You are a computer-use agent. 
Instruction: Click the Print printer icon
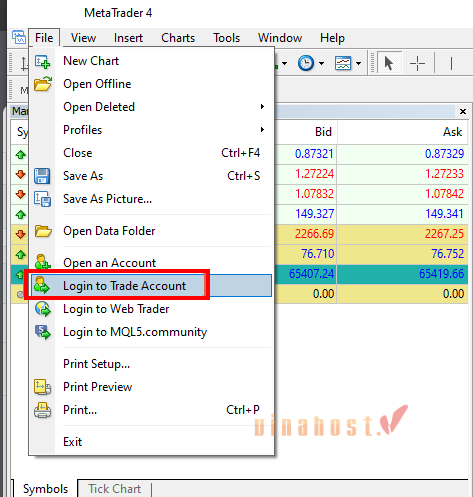42,410
